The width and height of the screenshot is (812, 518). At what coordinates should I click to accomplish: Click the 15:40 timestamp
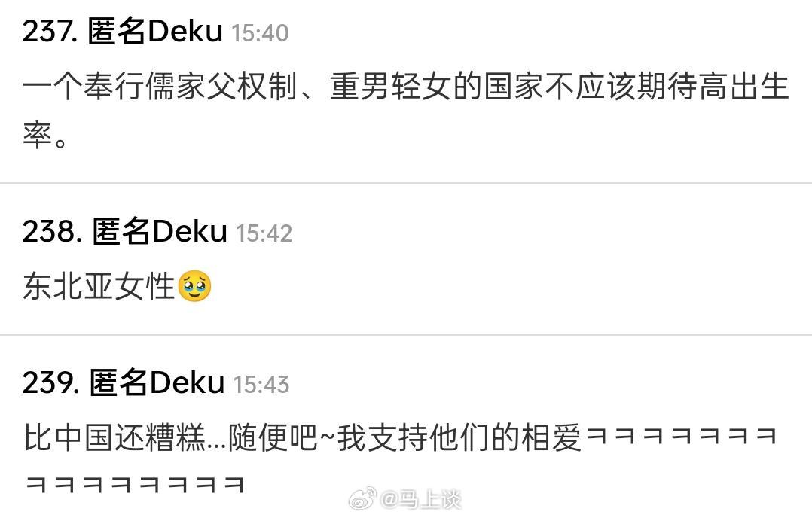[x=260, y=33]
